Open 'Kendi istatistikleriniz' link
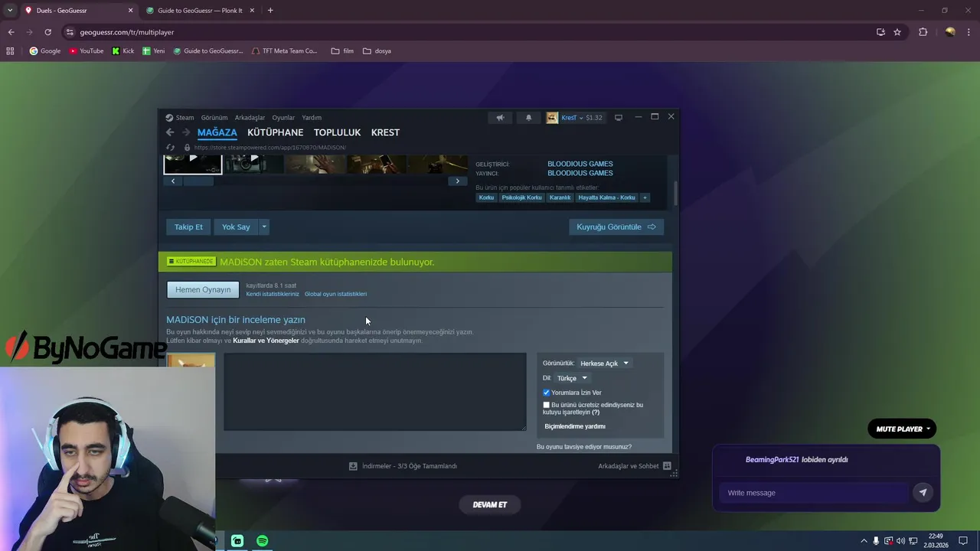 [273, 294]
